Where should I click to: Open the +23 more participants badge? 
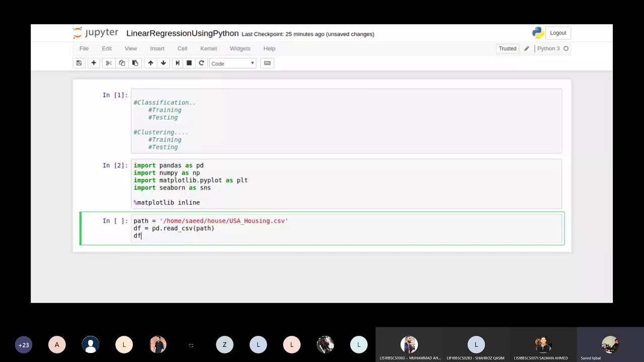click(24, 345)
